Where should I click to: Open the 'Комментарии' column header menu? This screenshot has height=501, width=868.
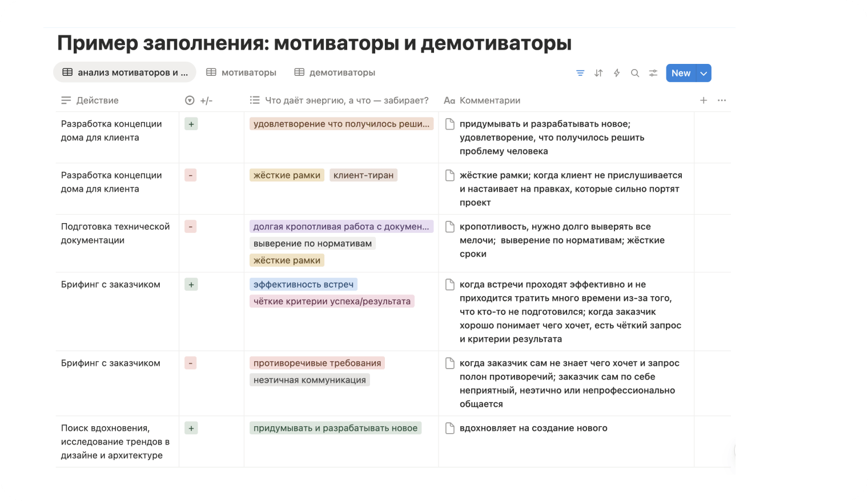pyautogui.click(x=482, y=100)
